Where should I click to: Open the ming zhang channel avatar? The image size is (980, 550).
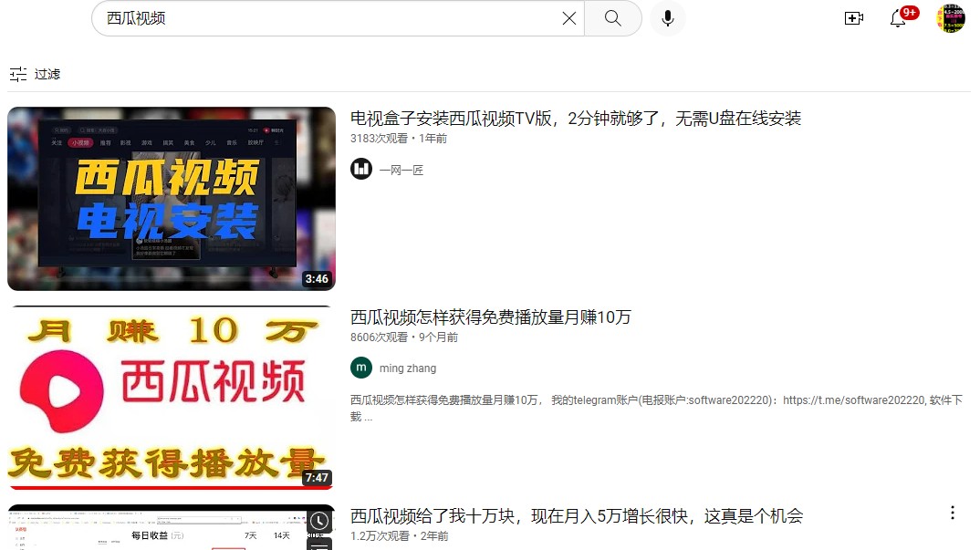pyautogui.click(x=361, y=368)
